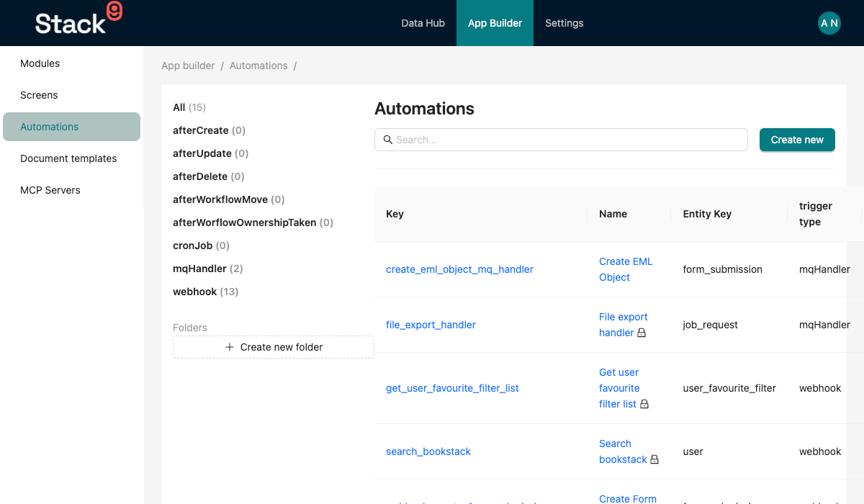Click job_request entity key cell

(x=710, y=325)
